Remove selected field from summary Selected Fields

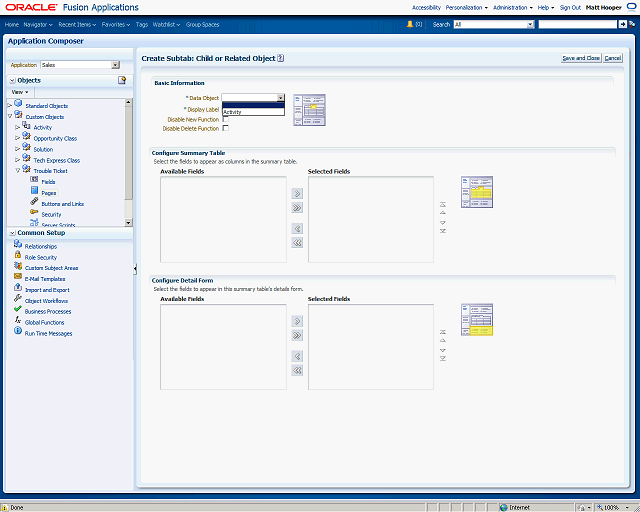click(x=297, y=229)
